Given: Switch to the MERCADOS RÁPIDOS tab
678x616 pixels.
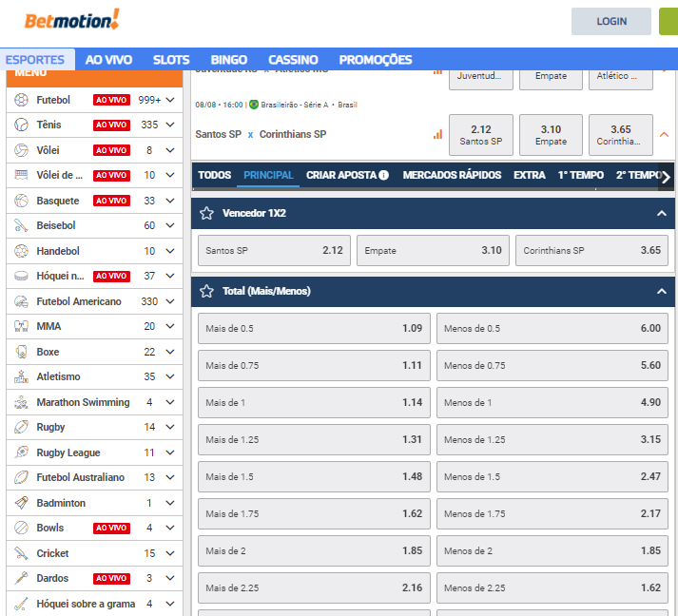Looking at the screenshot, I should (x=452, y=175).
